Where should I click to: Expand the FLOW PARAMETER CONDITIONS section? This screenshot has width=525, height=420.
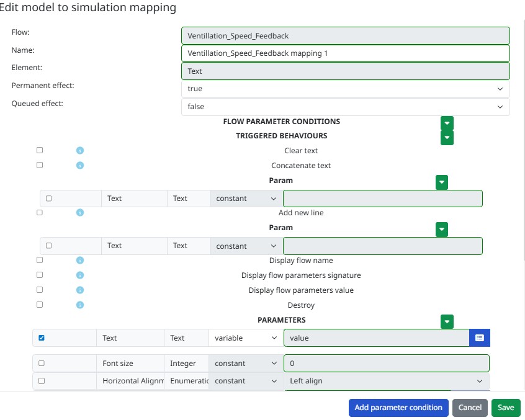(x=447, y=123)
